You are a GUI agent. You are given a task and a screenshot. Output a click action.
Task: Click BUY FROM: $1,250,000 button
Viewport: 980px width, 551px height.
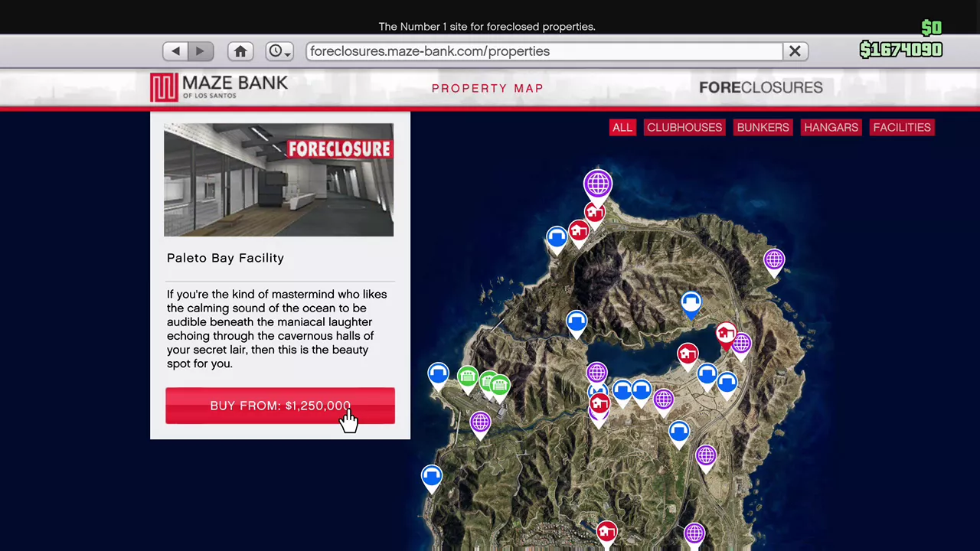[280, 406]
